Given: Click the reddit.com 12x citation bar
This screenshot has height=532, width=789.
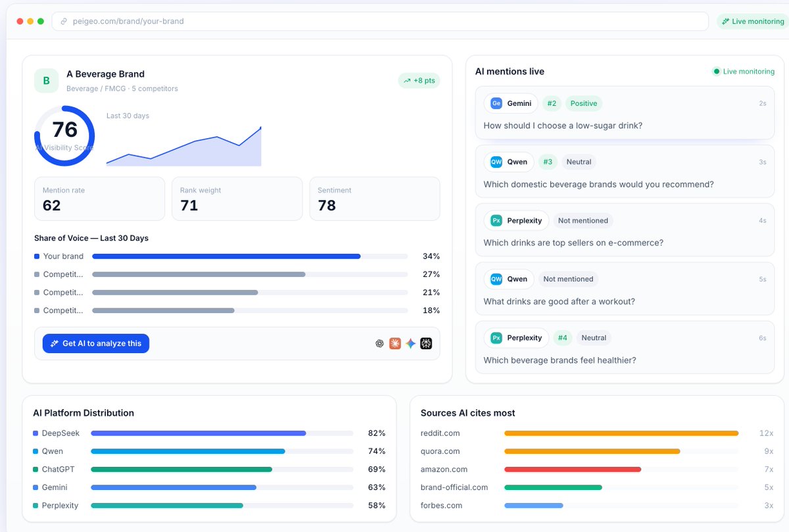Looking at the screenshot, I should tap(621, 433).
